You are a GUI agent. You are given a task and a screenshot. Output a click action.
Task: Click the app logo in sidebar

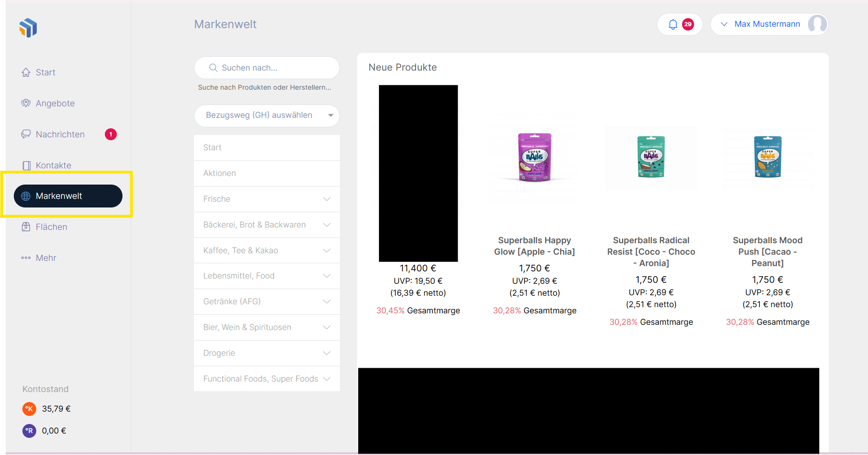28,28
